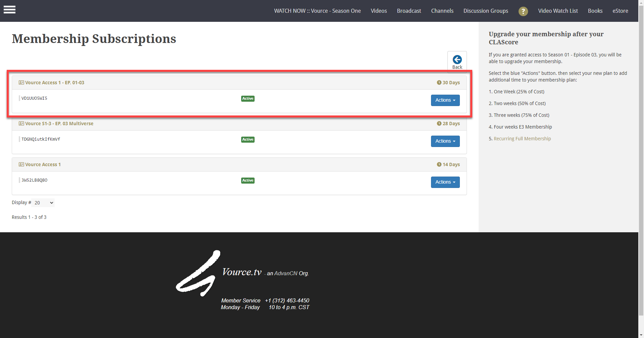Click the Three weeks (75% of Cost) text

coord(522,115)
